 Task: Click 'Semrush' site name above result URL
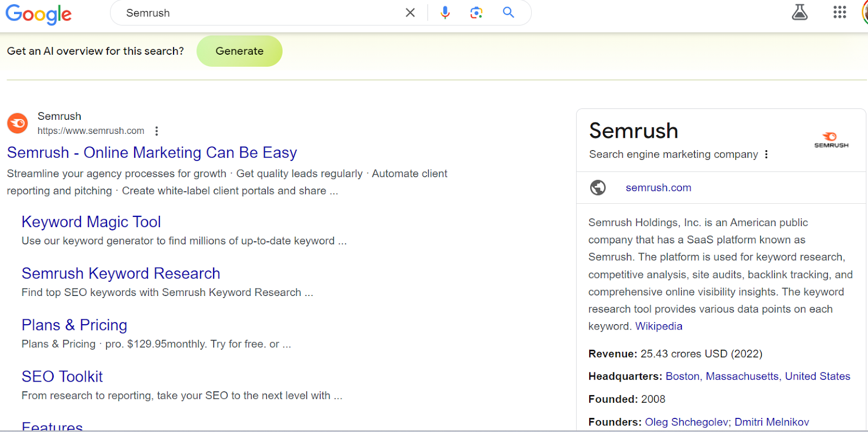(x=59, y=116)
